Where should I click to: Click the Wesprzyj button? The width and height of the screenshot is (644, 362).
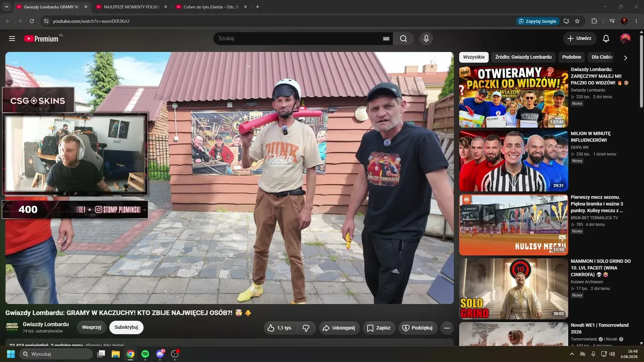tap(92, 327)
